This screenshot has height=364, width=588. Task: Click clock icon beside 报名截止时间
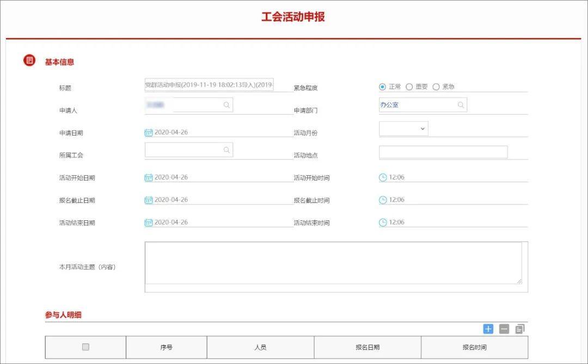coord(383,199)
